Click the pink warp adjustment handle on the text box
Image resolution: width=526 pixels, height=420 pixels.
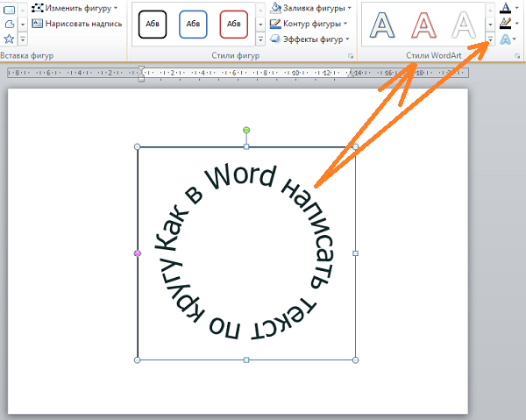138,253
